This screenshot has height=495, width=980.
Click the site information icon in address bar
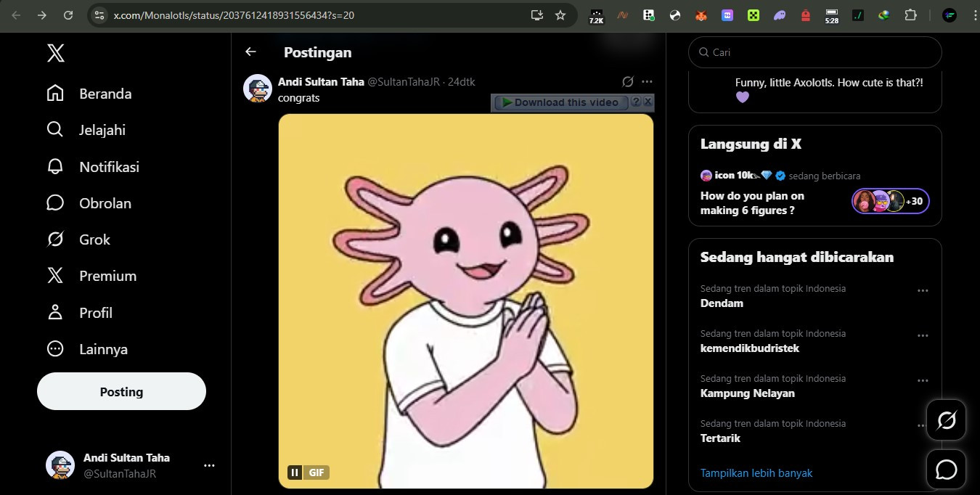point(99,15)
